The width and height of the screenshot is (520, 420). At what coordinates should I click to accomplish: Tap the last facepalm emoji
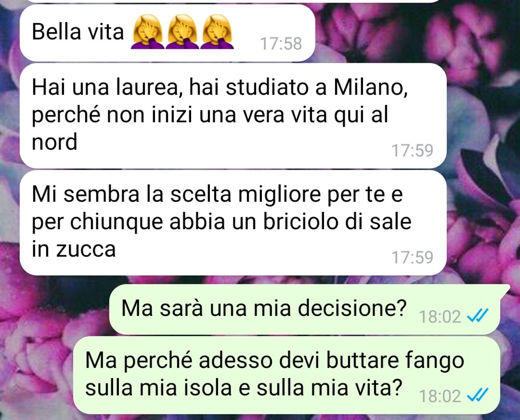click(217, 32)
